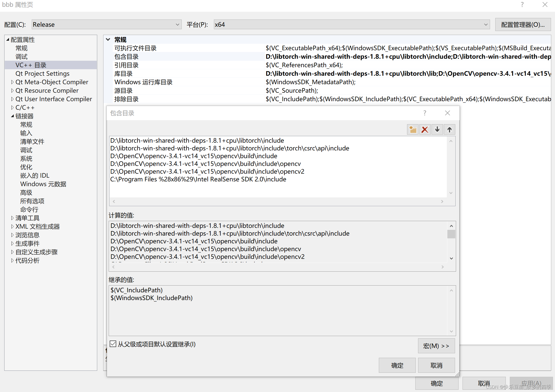
Task: Select 嵌入的 IDL item
Action: [35, 175]
